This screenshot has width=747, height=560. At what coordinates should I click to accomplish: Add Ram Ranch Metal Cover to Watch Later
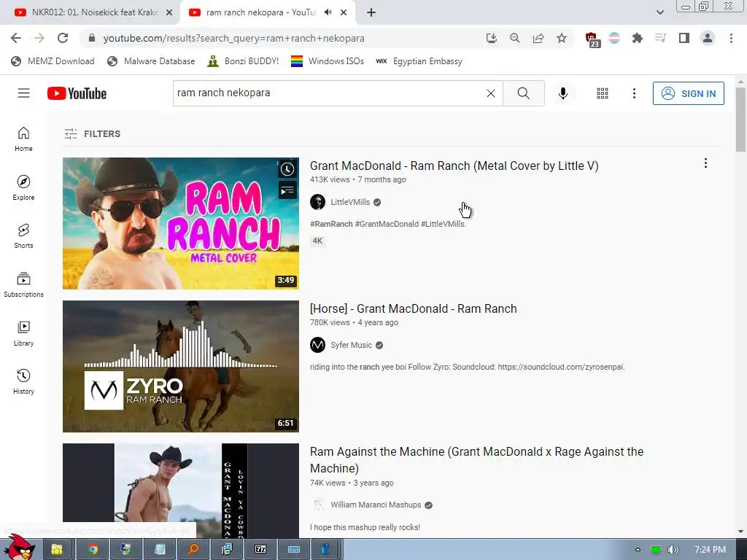click(287, 169)
